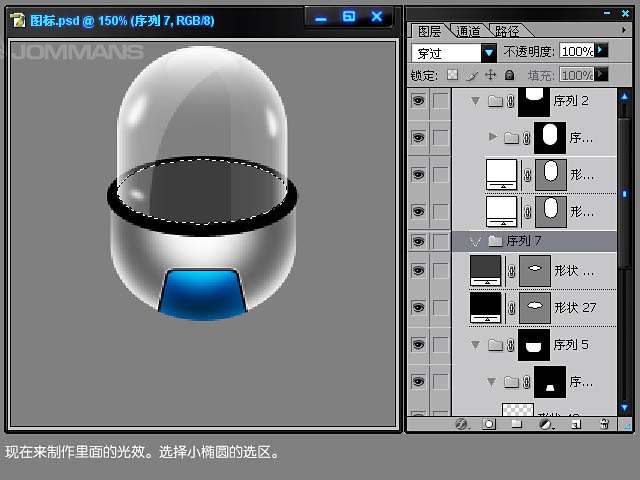Image resolution: width=640 pixels, height=480 pixels.
Task: Hide the 序列 7 group
Action: click(x=418, y=241)
